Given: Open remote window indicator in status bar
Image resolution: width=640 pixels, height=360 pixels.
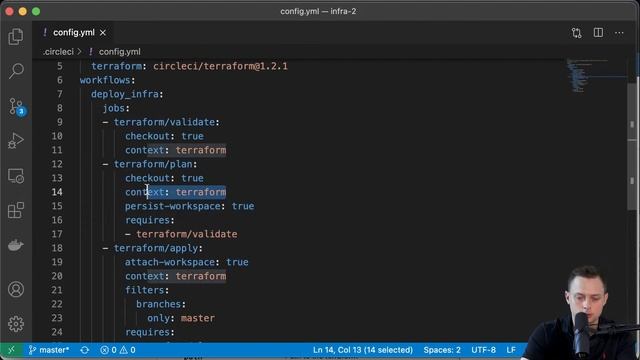Looking at the screenshot, I should click(11, 350).
